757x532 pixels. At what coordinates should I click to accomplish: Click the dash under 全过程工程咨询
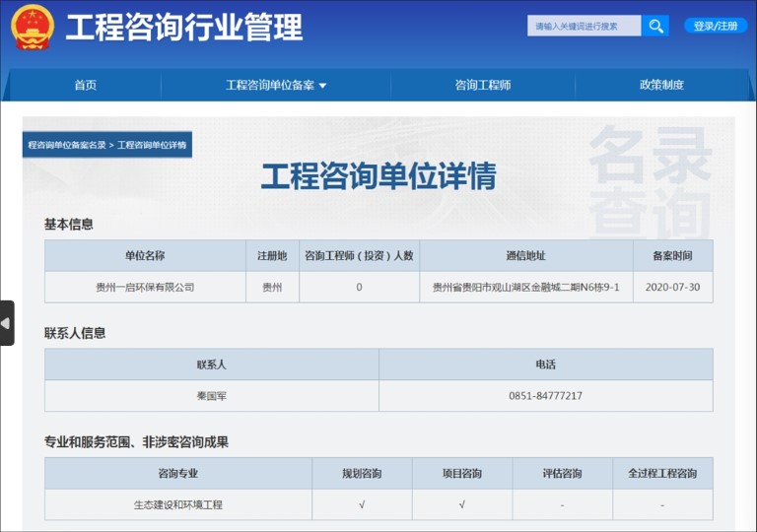(662, 505)
